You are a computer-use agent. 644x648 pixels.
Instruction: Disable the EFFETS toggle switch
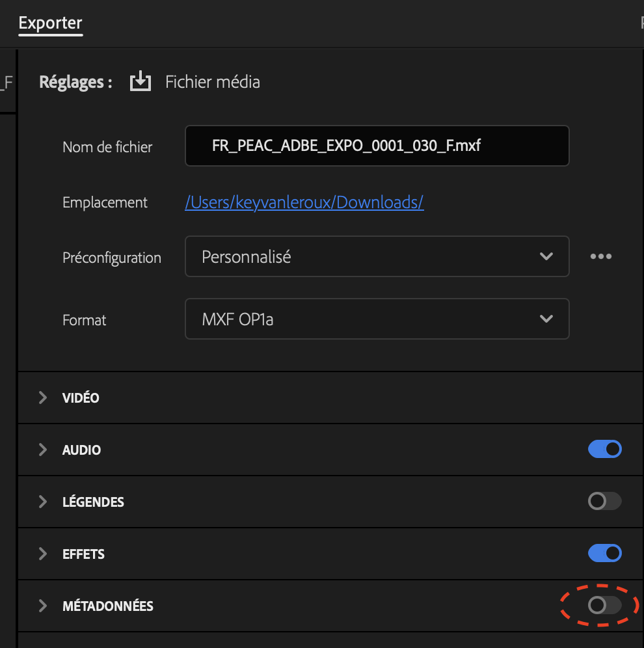[x=604, y=554]
